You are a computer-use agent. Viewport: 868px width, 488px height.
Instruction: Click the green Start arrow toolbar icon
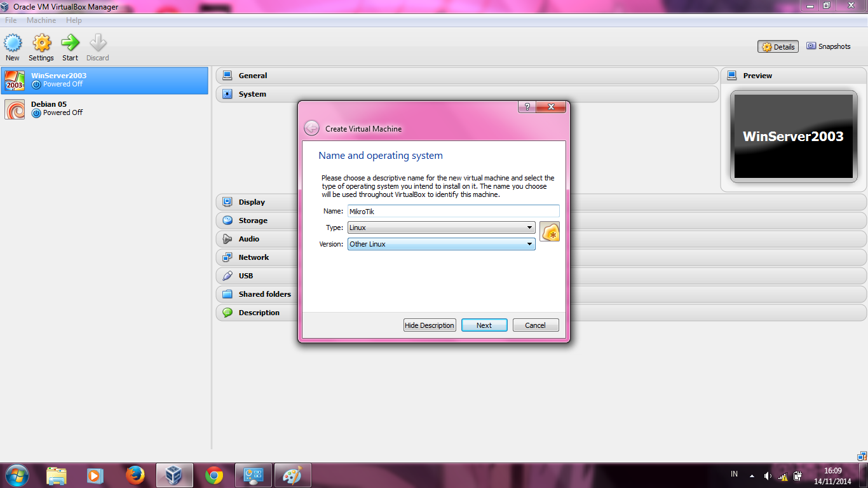[x=70, y=43]
